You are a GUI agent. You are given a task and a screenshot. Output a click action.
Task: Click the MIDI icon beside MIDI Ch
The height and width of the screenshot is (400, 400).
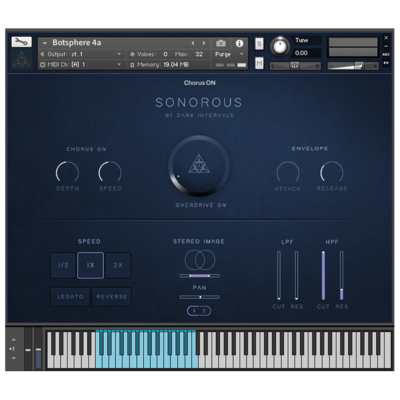pos(42,65)
